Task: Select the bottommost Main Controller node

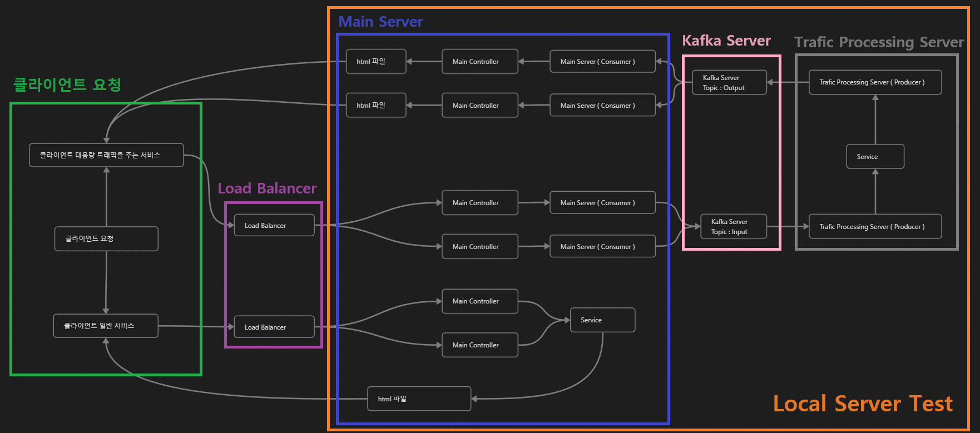Action: click(x=480, y=345)
